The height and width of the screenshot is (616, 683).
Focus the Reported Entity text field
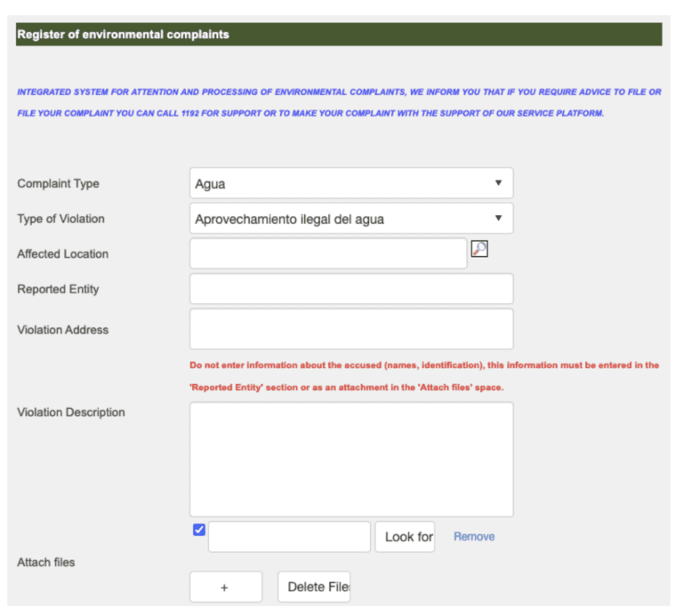[351, 289]
